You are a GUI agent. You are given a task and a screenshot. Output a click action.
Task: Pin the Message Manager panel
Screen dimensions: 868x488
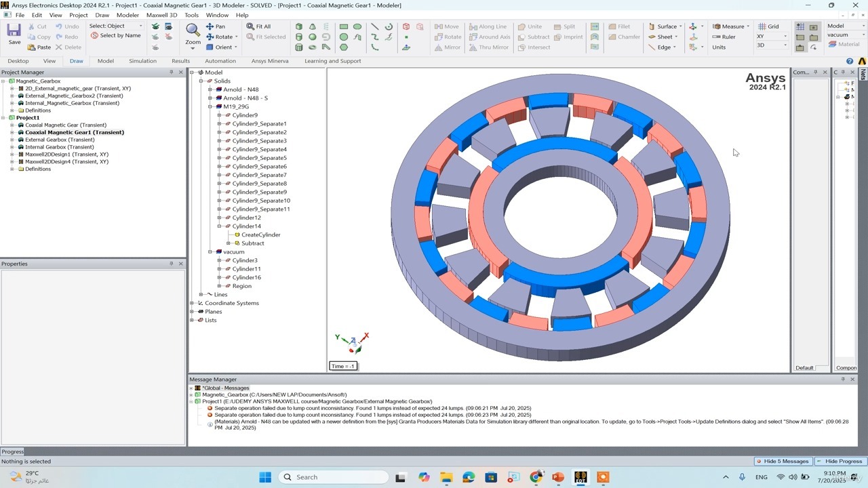click(x=843, y=380)
